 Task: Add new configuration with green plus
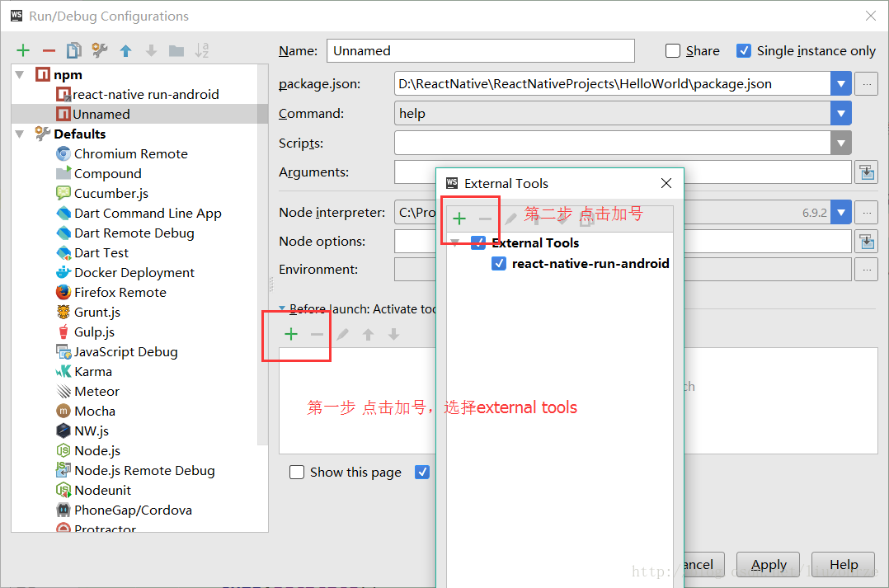pos(23,50)
